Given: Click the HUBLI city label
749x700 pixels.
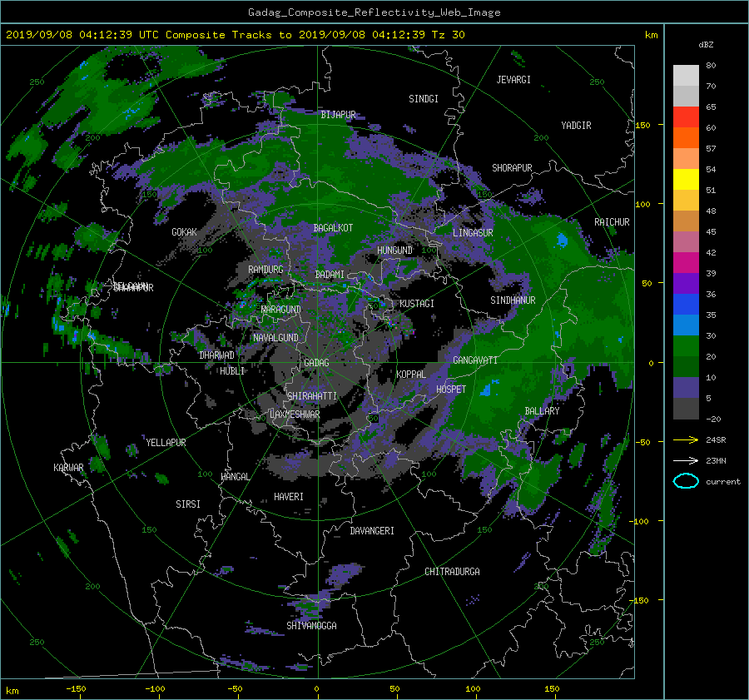Looking at the screenshot, I should [232, 370].
